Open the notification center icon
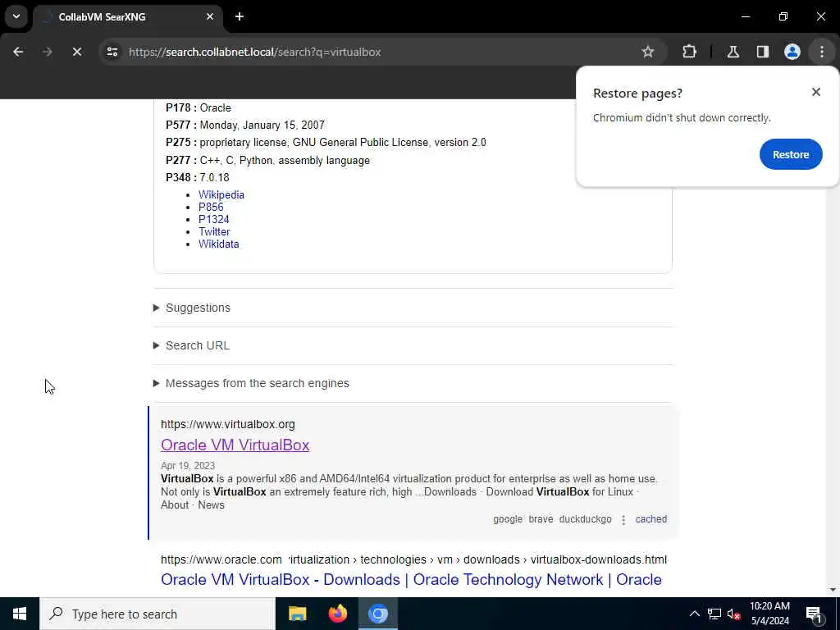This screenshot has height=630, width=840. coord(813,614)
